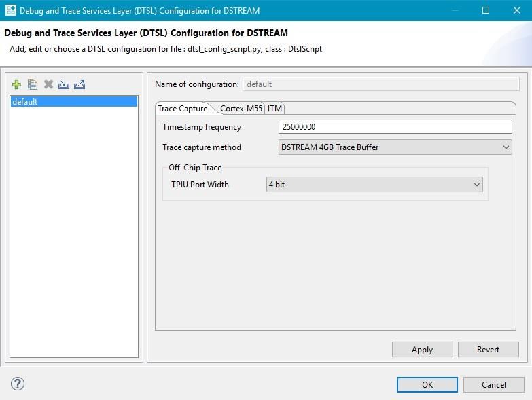Maximize the DTSL configuration dialog
Screen dimensions: 532x400
[x=486, y=10]
